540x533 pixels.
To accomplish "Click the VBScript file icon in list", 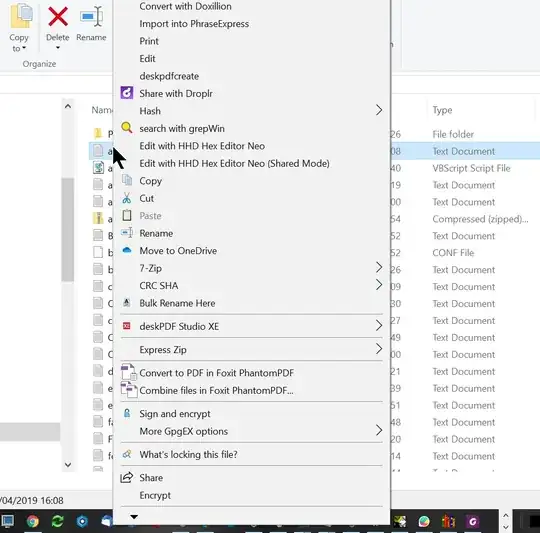I will 98,168.
